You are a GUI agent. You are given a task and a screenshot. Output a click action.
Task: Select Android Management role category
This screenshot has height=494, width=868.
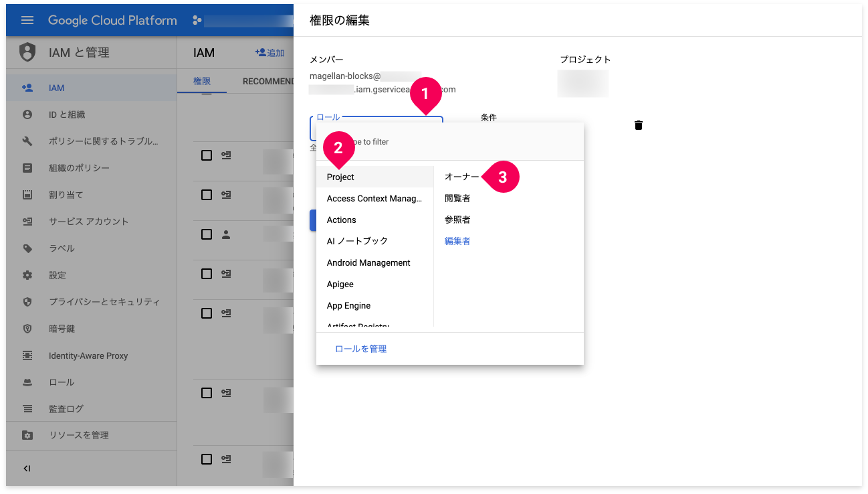pos(375,263)
